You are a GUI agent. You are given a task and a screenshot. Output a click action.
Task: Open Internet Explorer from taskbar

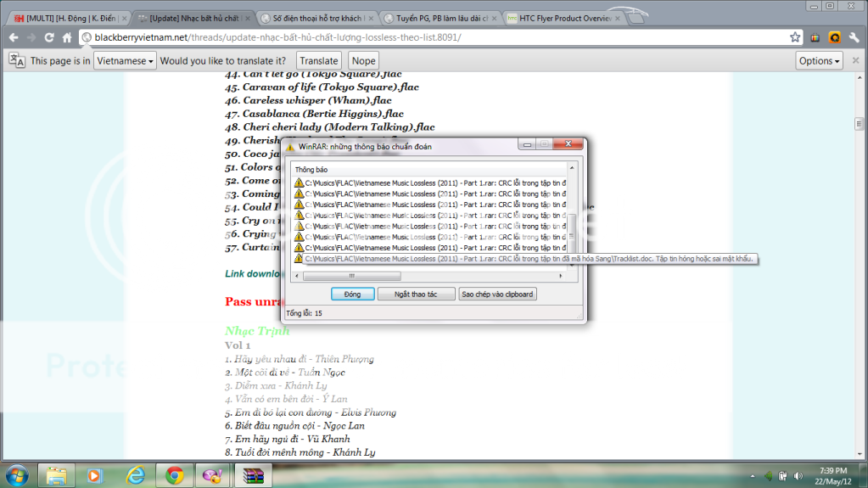tap(135, 476)
